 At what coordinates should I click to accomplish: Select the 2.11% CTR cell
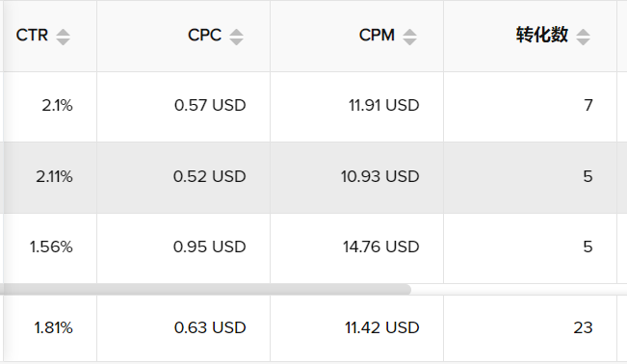(49, 177)
